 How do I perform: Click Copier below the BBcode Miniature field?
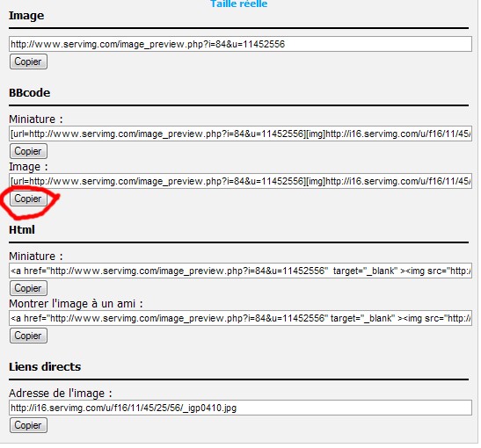(28, 151)
